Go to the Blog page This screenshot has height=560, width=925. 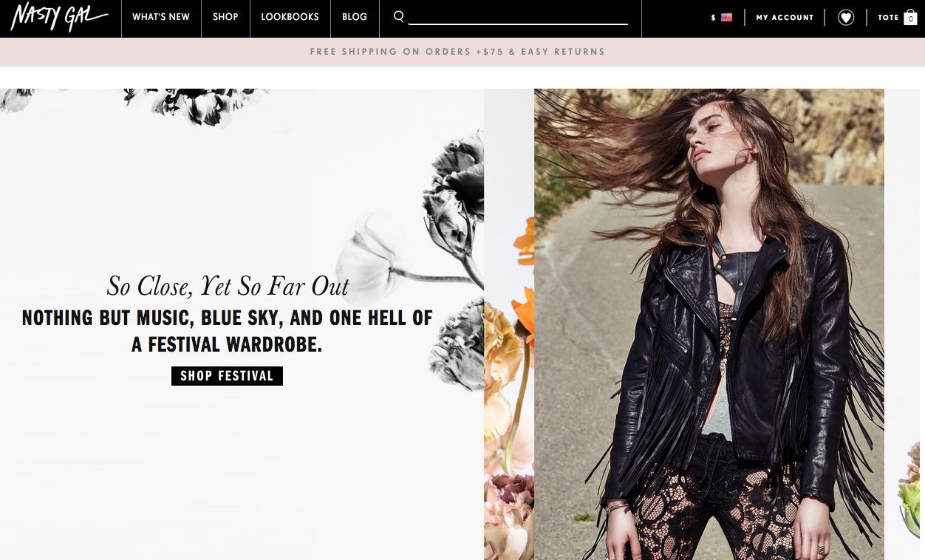(355, 17)
